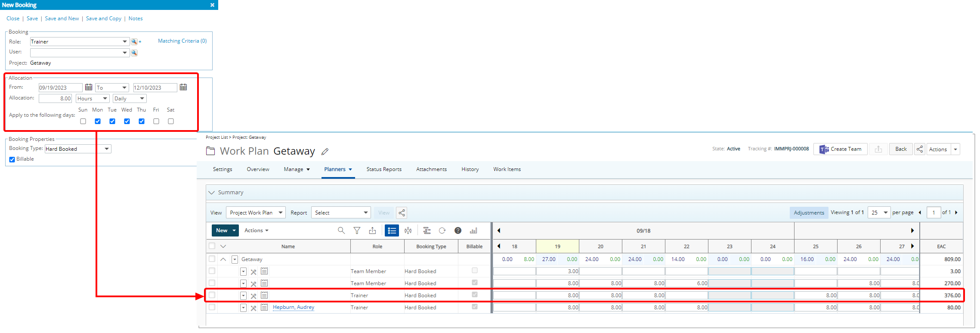Image resolution: width=980 pixels, height=333 pixels.
Task: Open the Status Reports tab
Action: point(384,169)
